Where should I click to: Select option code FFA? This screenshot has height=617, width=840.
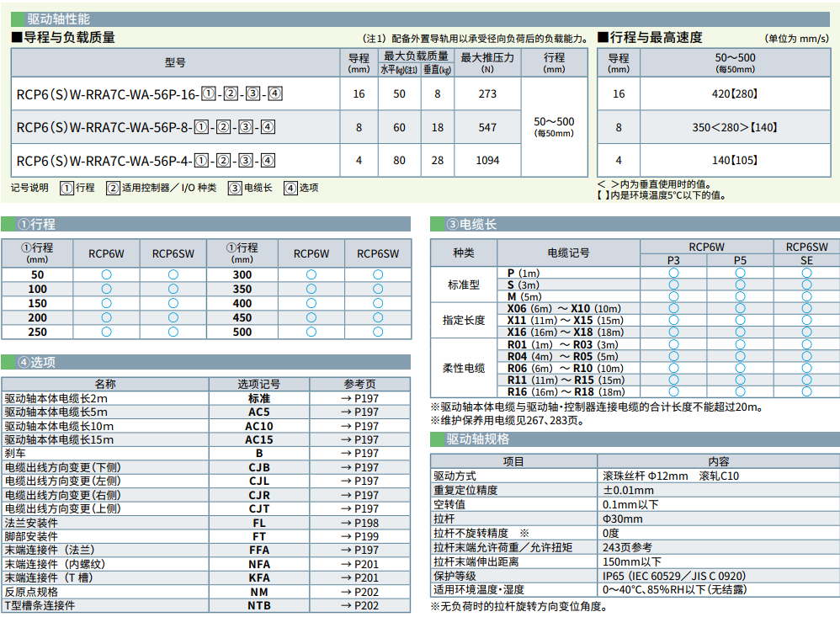[258, 550]
